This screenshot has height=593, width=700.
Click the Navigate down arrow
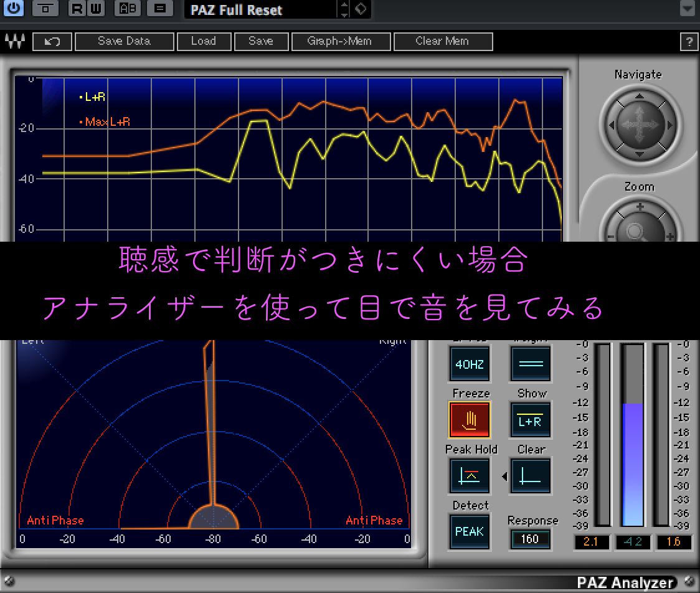click(640, 154)
